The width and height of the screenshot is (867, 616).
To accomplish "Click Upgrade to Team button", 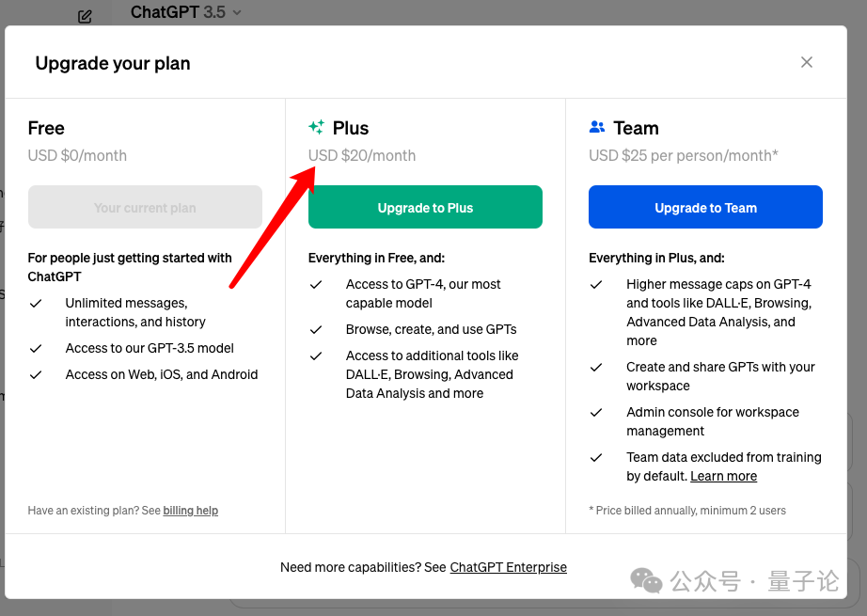I will 705,207.
